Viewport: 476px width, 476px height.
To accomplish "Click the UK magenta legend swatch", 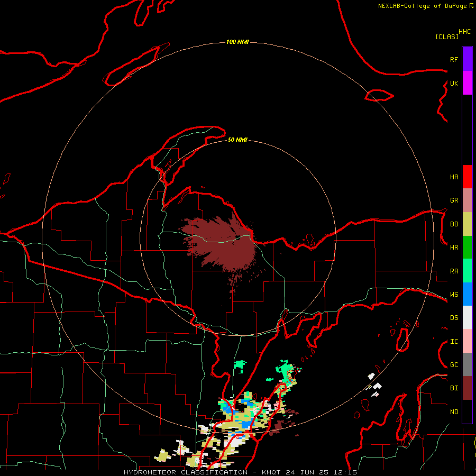I will pyautogui.click(x=467, y=83).
